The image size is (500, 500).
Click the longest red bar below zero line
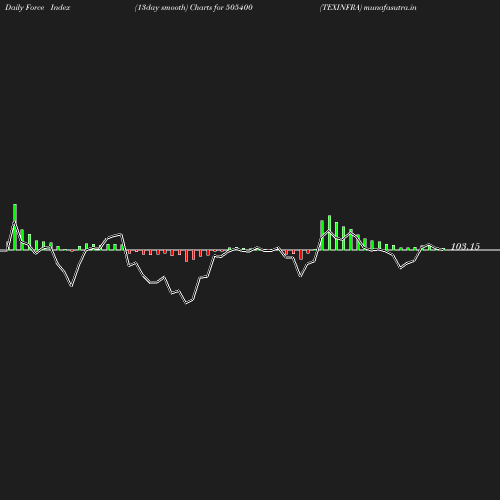187,256
